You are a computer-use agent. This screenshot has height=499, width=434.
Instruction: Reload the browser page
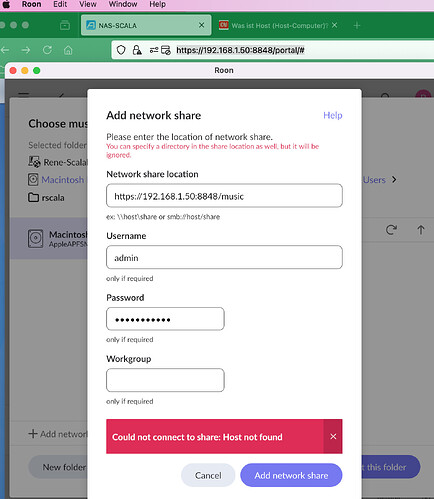(47, 50)
